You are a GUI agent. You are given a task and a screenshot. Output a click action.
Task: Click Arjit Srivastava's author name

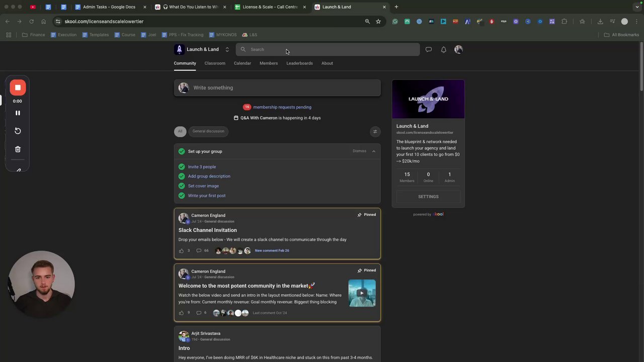pyautogui.click(x=206, y=333)
